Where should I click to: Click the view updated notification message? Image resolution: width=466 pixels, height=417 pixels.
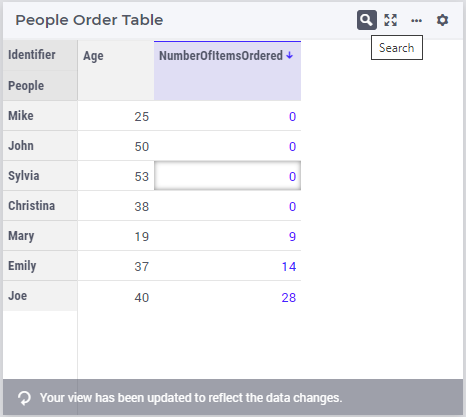[191, 398]
